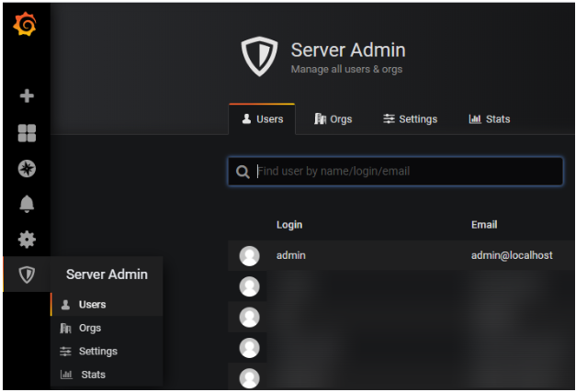Switch to the Users tab

coord(262,119)
